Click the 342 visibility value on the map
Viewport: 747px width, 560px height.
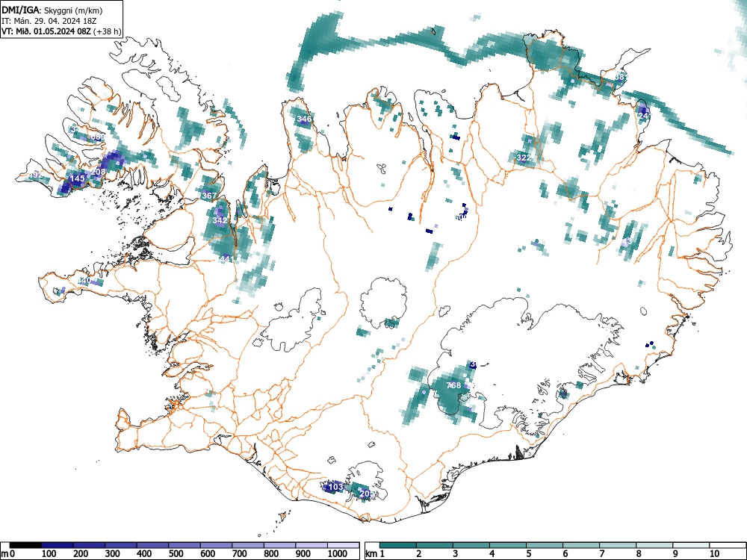pos(220,220)
